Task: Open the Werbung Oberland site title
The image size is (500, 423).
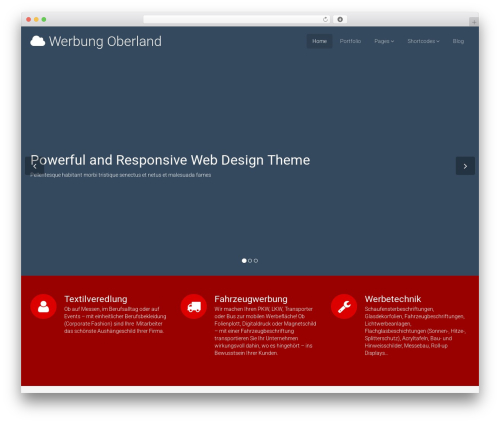Action: [105, 41]
